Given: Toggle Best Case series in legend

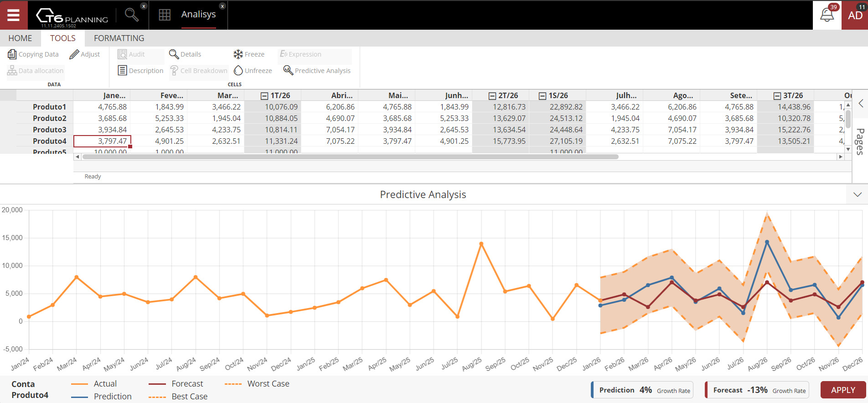Looking at the screenshot, I should tap(178, 397).
